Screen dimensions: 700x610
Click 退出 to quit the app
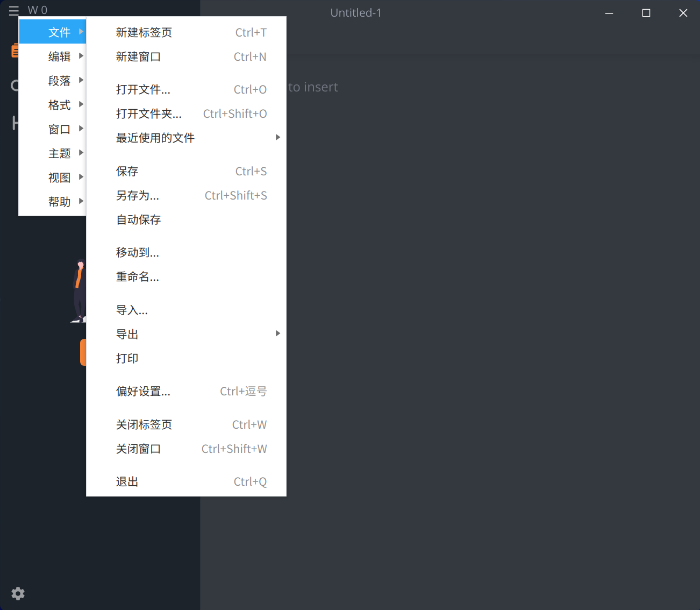click(186, 481)
